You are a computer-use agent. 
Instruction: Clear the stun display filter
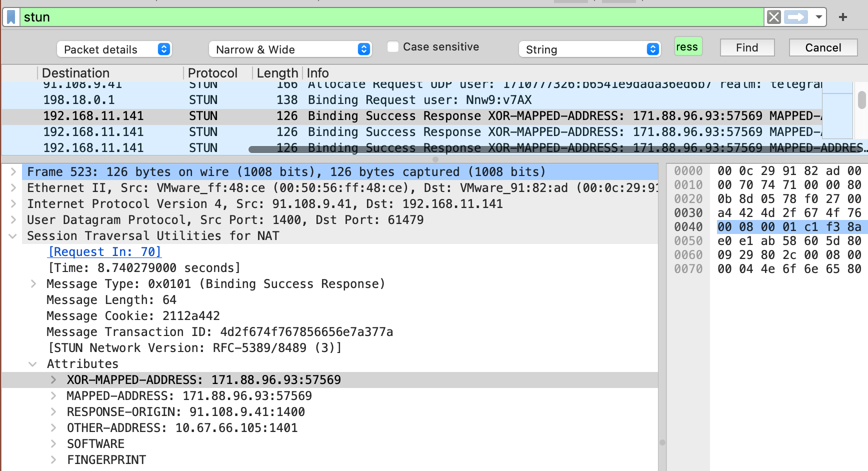coord(773,17)
